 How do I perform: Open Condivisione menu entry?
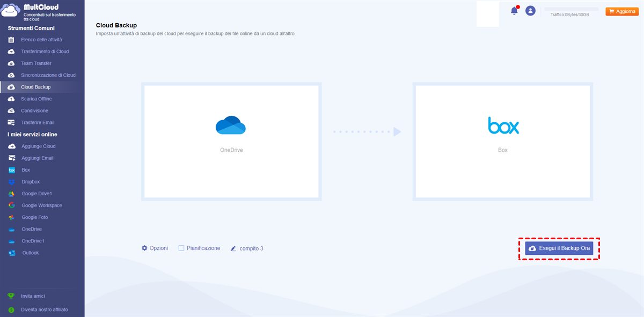point(34,110)
